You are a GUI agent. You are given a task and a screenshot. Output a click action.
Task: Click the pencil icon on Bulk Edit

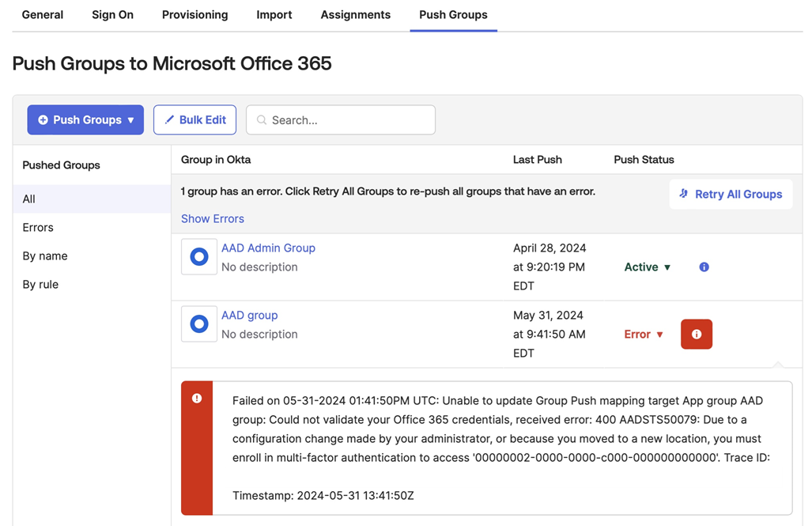tap(169, 119)
